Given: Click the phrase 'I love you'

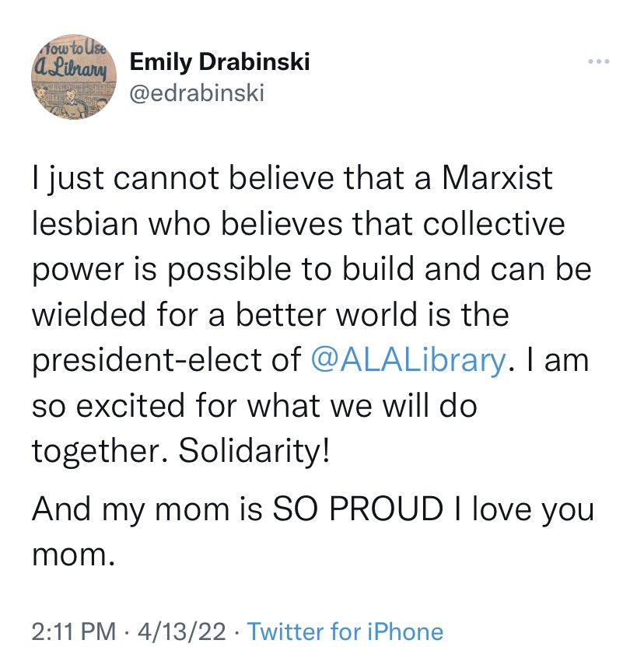Looking at the screenshot, I should [x=528, y=510].
